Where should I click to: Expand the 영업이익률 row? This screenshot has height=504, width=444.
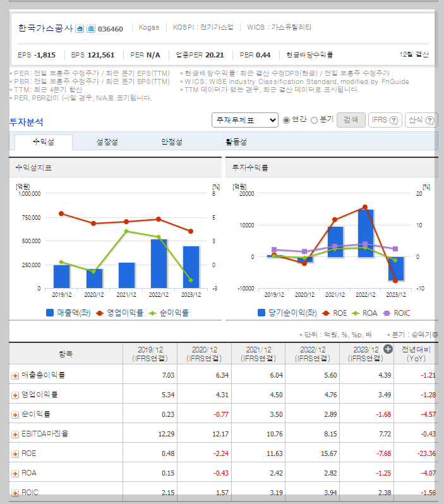[x=15, y=395]
